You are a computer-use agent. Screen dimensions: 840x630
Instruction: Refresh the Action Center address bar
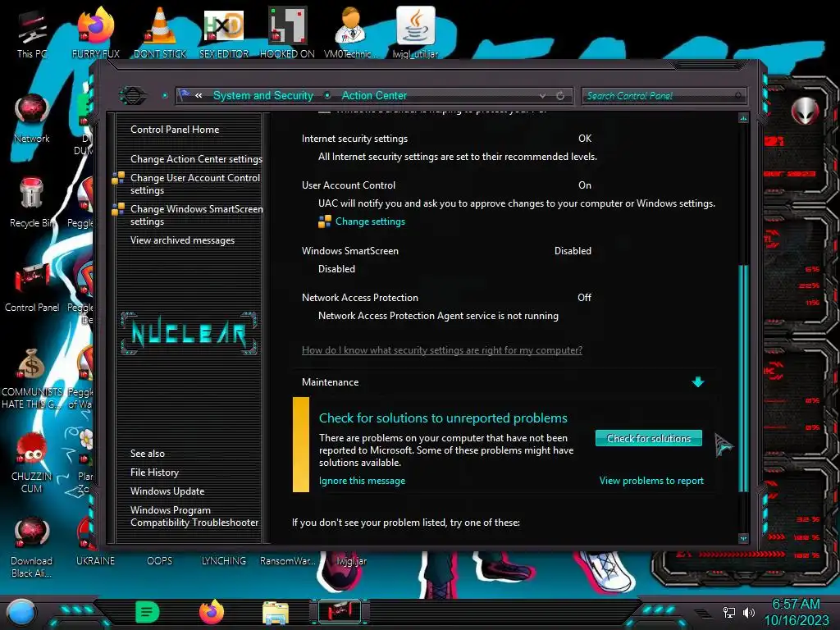pyautogui.click(x=560, y=96)
